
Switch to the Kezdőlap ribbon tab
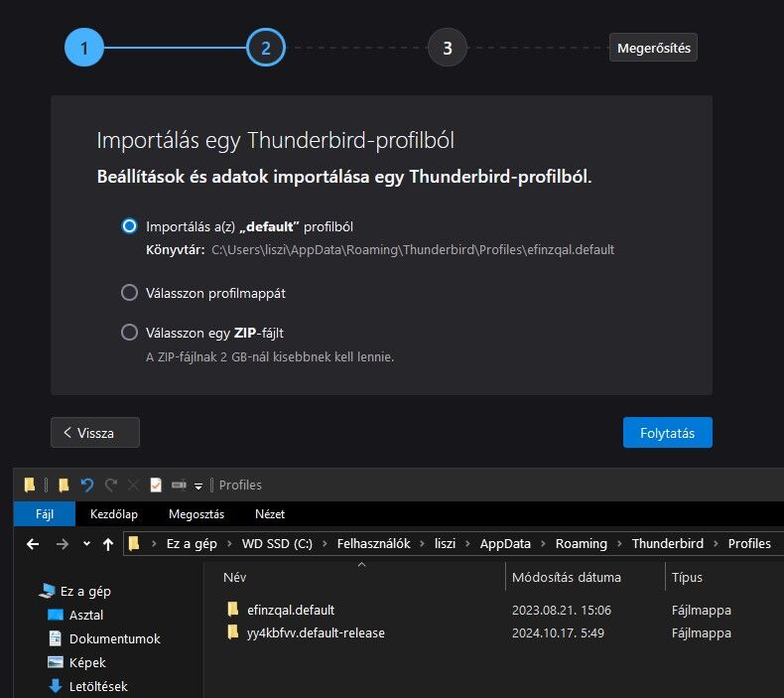114,514
